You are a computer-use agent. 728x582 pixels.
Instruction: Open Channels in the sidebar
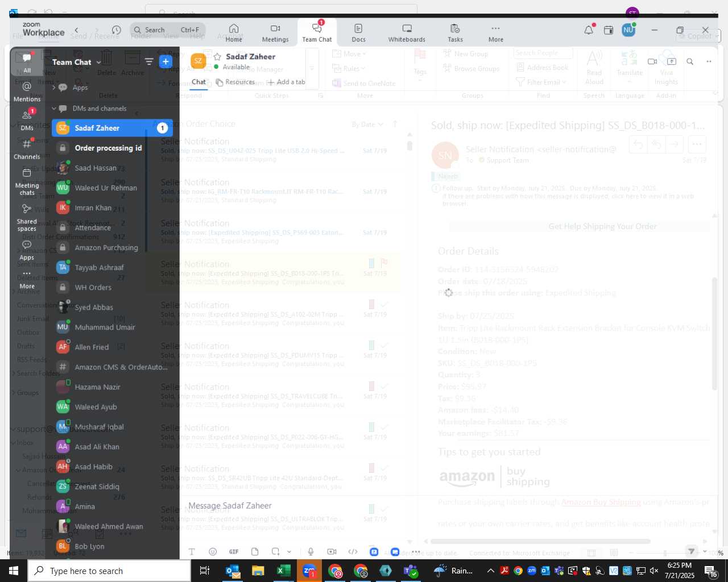tap(27, 149)
